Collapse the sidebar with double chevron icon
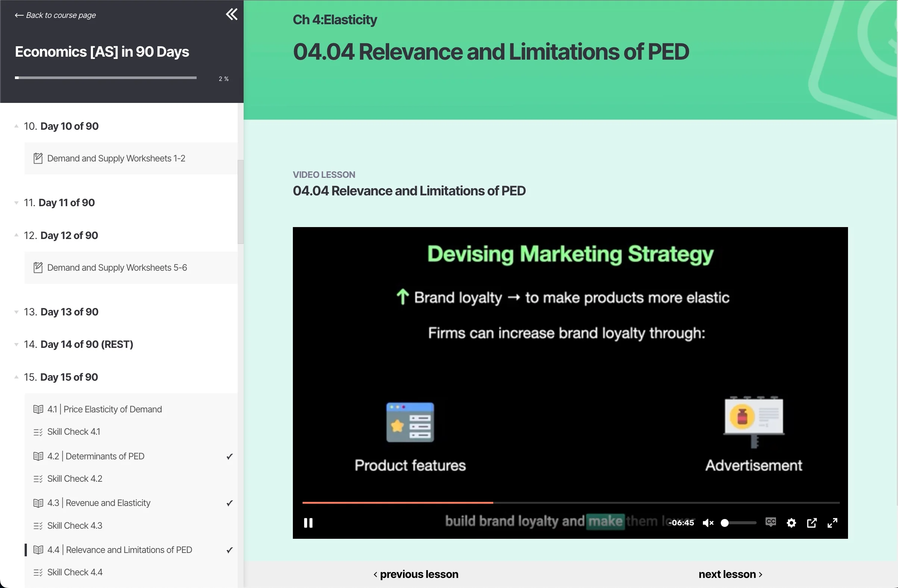Image resolution: width=898 pixels, height=588 pixels. (x=231, y=15)
